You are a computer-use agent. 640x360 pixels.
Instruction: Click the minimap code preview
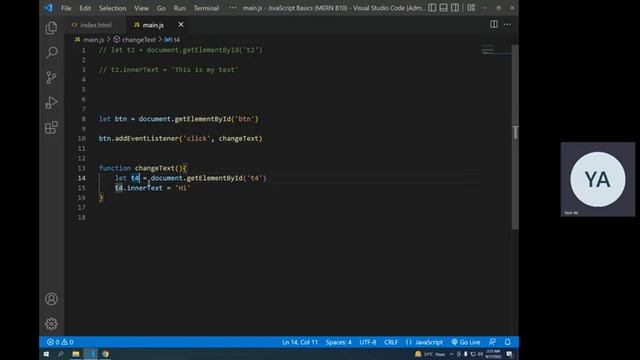pos(496,50)
